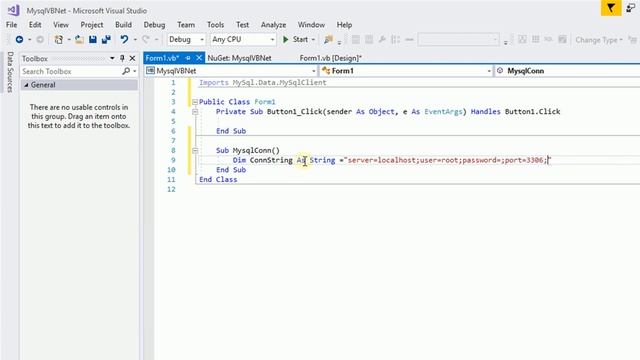This screenshot has height=360, width=640.
Task: Click the New Project toolbar icon
Action: click(x=59, y=40)
